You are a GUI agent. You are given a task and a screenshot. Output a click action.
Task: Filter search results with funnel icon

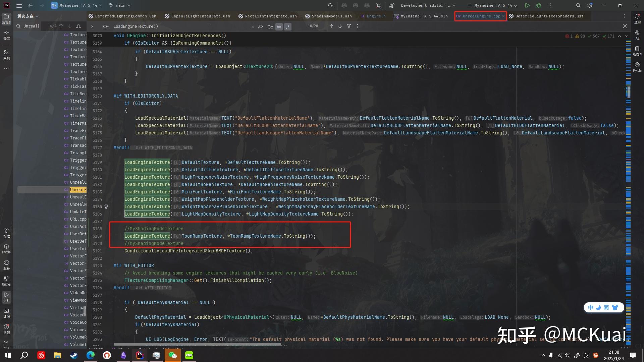point(349,26)
